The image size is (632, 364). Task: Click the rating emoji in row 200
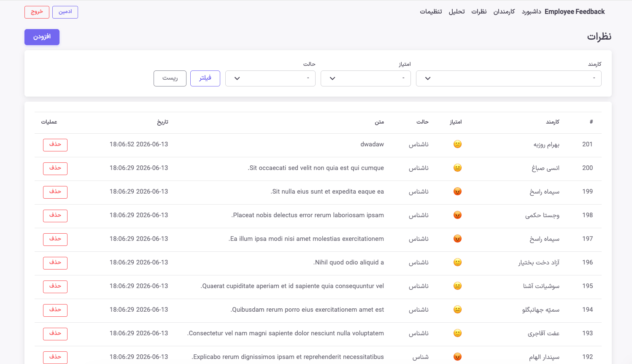point(457,168)
